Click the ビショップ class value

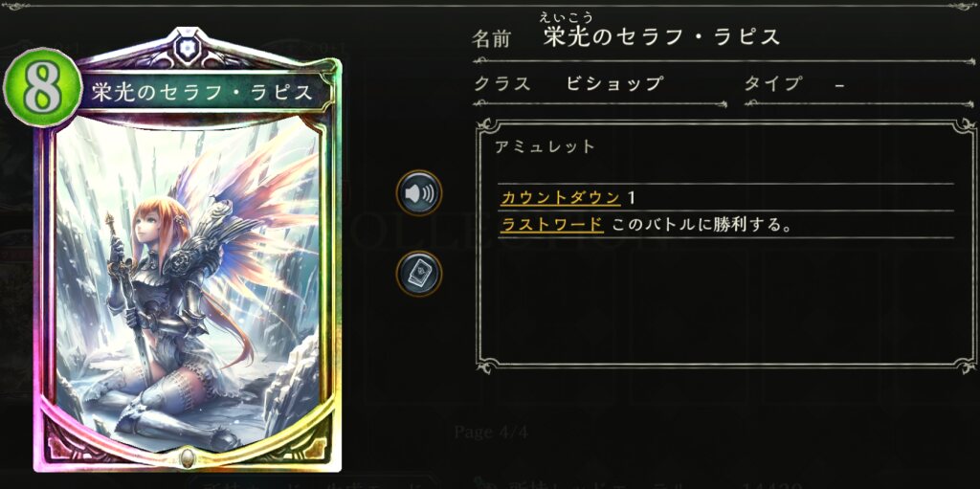click(x=613, y=84)
